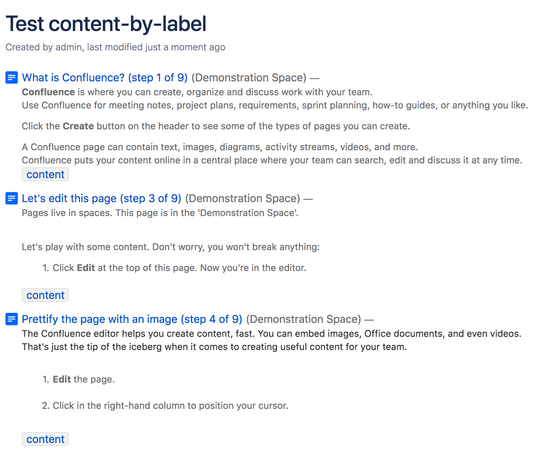Click bold "Edit" in "Click Edit at the top"
542x460 pixels.
point(86,268)
